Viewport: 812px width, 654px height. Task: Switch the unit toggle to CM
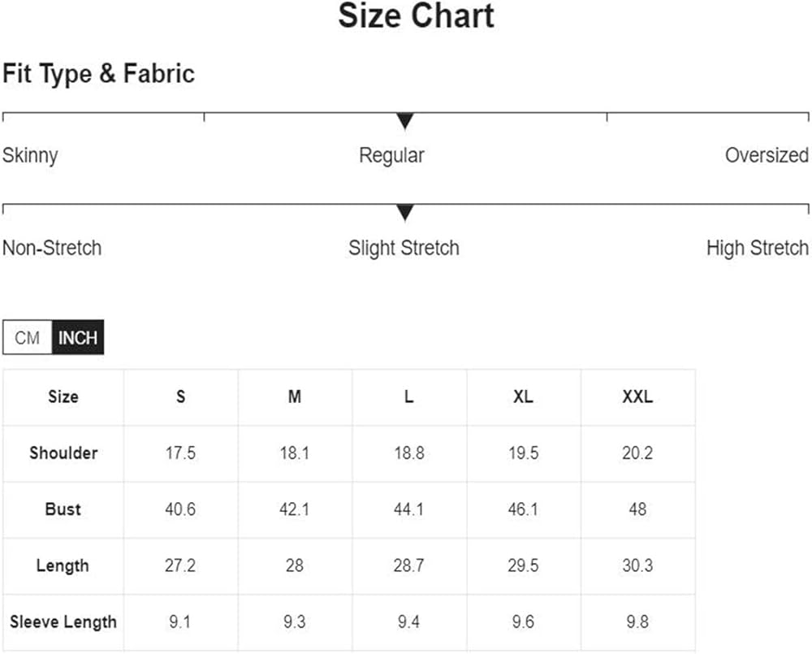click(x=28, y=338)
